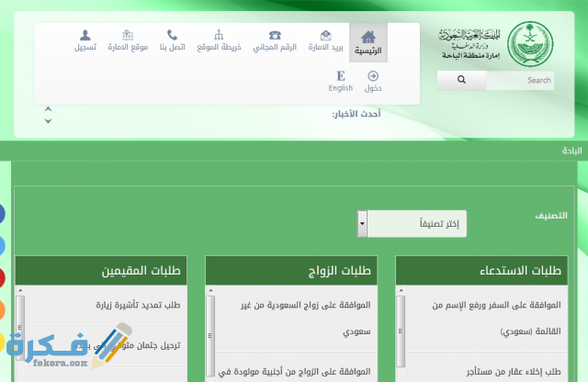Image resolution: width=588 pixels, height=382 pixels.
Task: Click the magnifier search button
Action: pyautogui.click(x=461, y=80)
